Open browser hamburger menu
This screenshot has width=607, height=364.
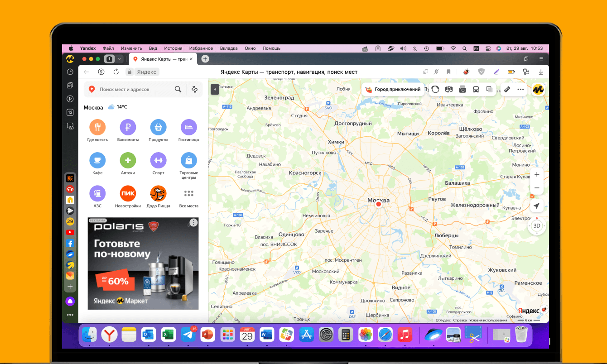click(541, 59)
